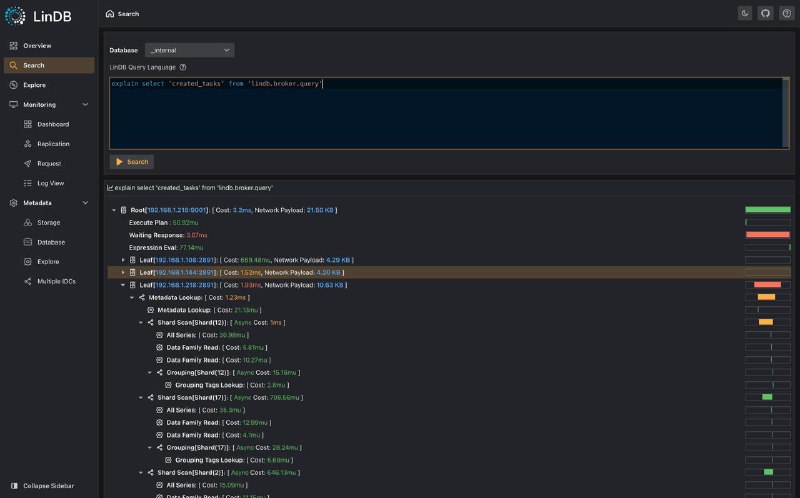Click the green Root cost bar
The image size is (800, 498).
coord(768,210)
